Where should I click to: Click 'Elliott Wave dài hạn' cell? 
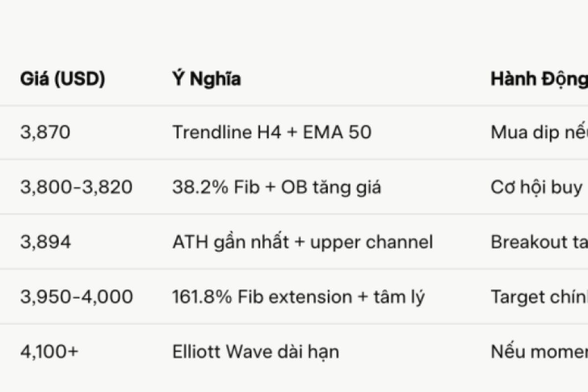coord(255,352)
